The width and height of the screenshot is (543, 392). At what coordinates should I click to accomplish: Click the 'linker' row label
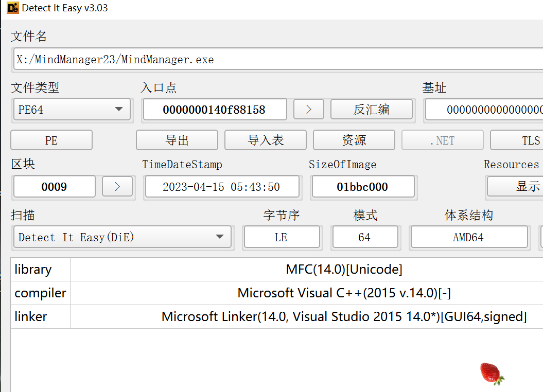[31, 316]
